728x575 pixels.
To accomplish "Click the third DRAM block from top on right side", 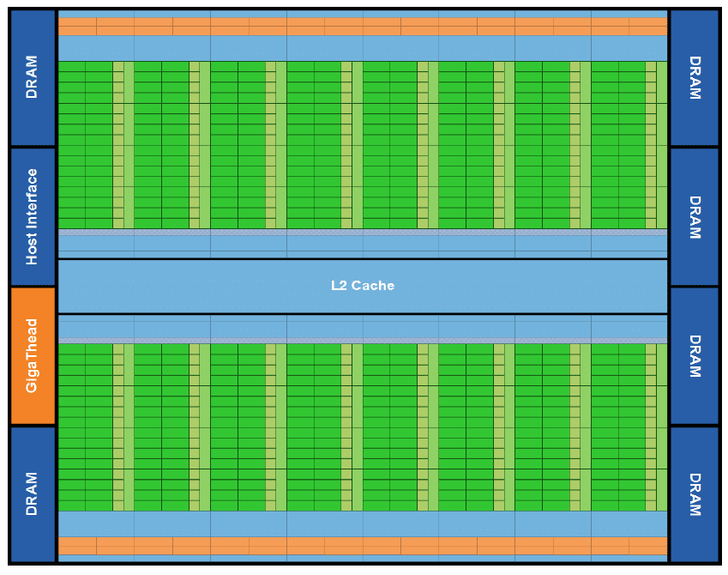I will click(x=694, y=355).
